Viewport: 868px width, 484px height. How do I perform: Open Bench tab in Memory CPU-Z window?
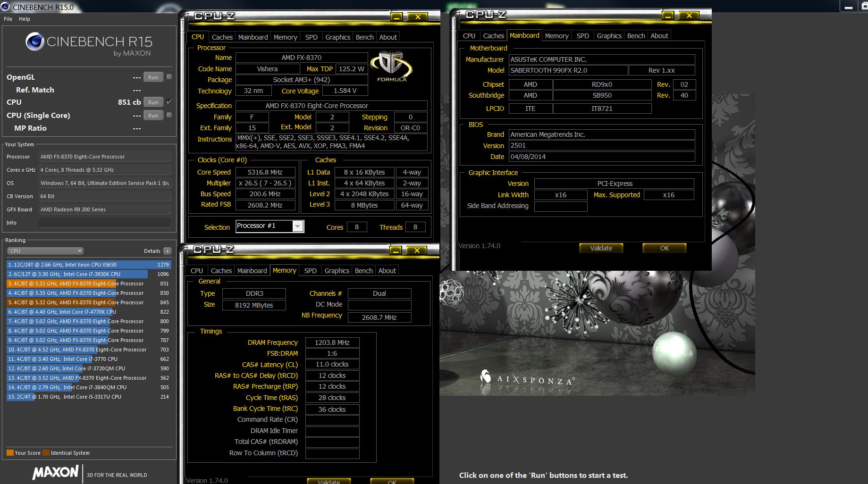pos(363,271)
